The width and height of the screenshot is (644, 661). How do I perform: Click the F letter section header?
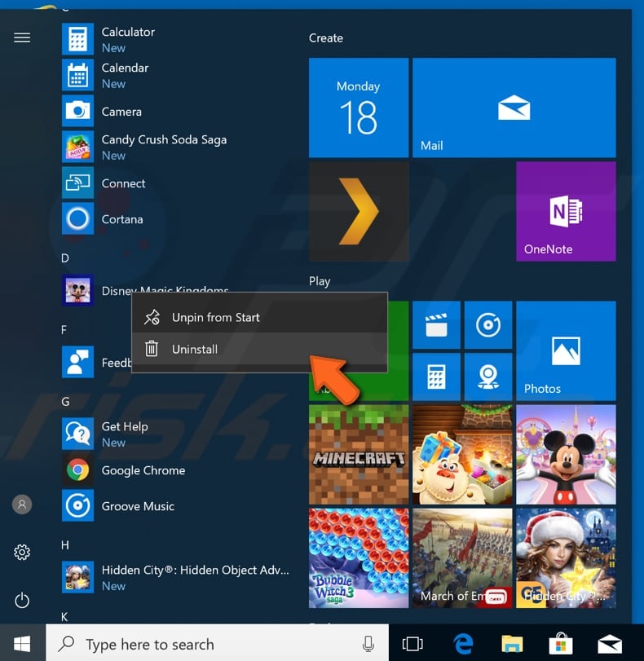pyautogui.click(x=64, y=329)
